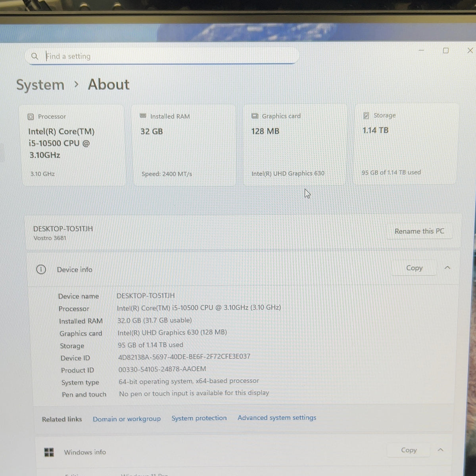Viewport: 476px width, 476px height.
Task: Select the Product ID value
Action: point(162,369)
